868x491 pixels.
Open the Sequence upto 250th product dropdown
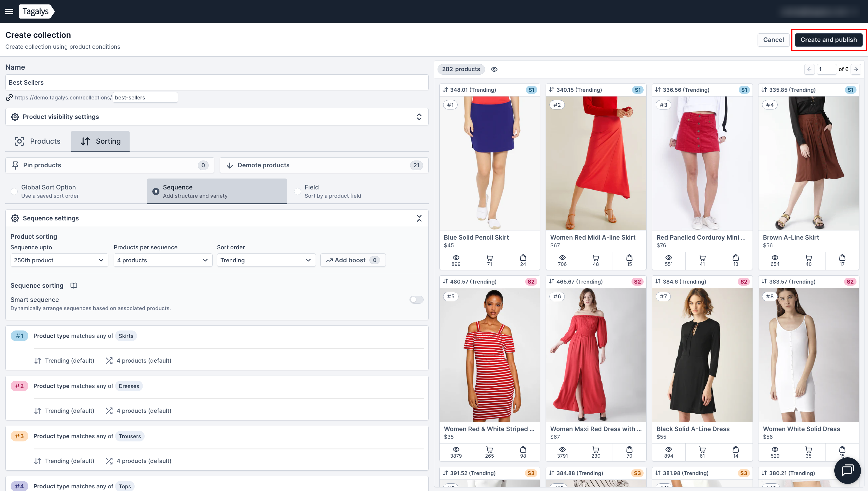(x=59, y=260)
